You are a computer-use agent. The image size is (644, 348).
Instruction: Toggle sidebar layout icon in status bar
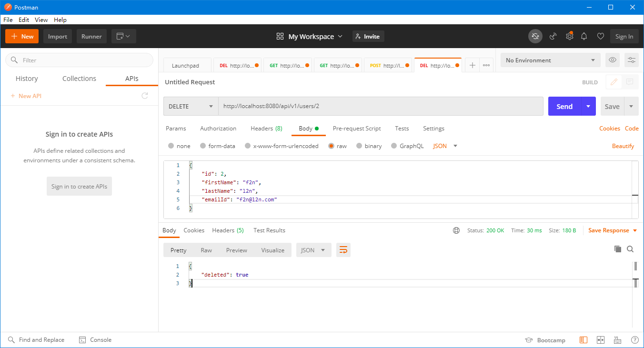pos(584,340)
